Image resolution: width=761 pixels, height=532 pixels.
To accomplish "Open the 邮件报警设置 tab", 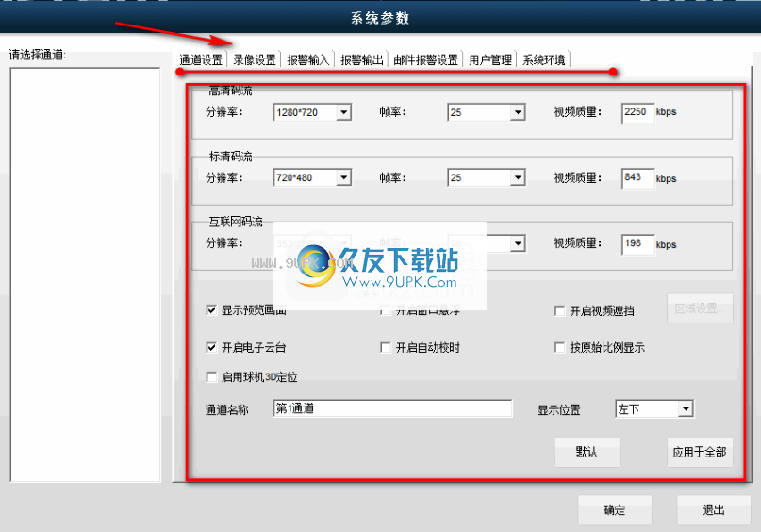I will (x=425, y=59).
